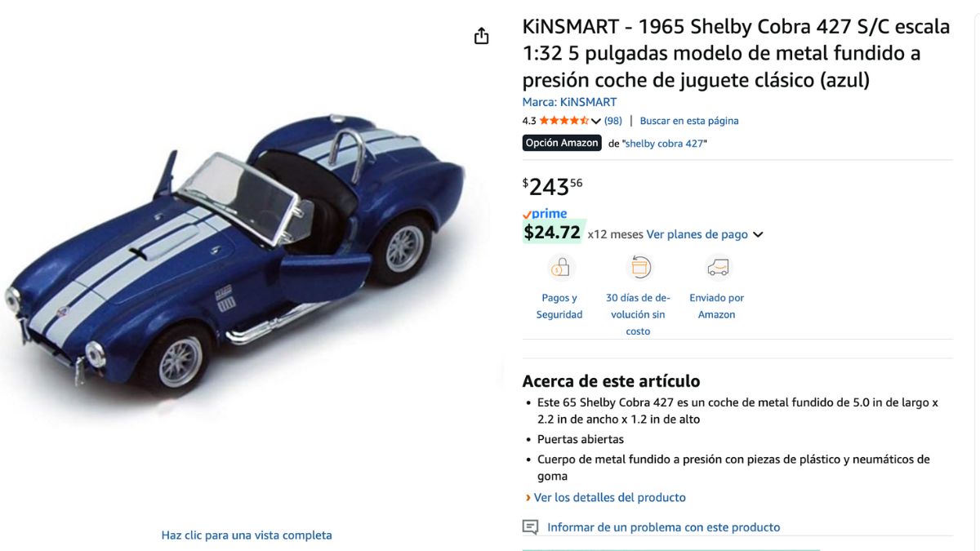Viewport: 980px width, 551px height.
Task: Click the $24.72 monthly payment highlight
Action: [x=552, y=233]
